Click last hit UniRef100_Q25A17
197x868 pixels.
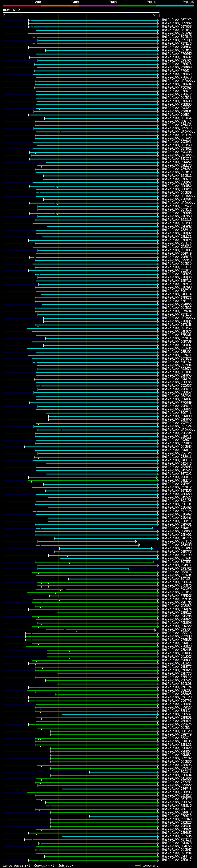pyautogui.click(x=176, y=860)
